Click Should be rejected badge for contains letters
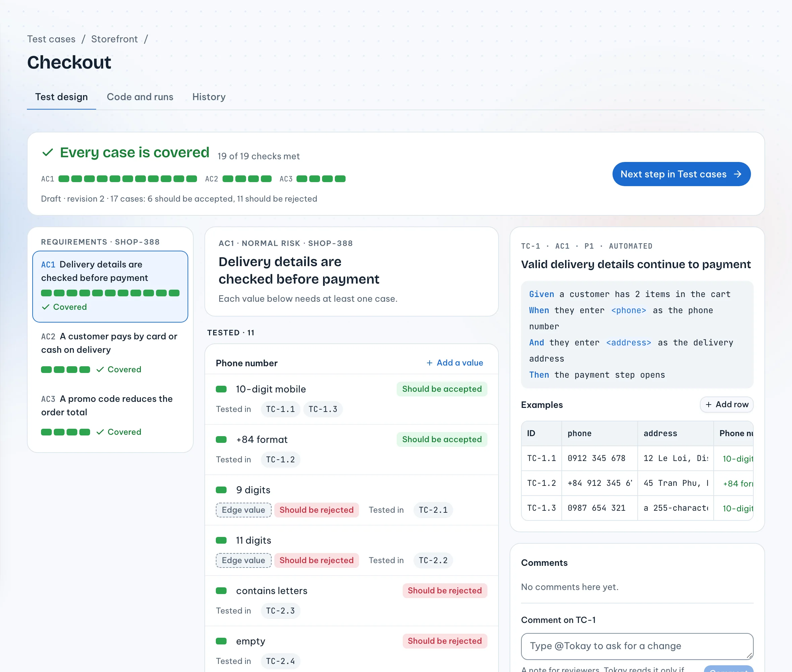Image resolution: width=792 pixels, height=672 pixels. [445, 590]
